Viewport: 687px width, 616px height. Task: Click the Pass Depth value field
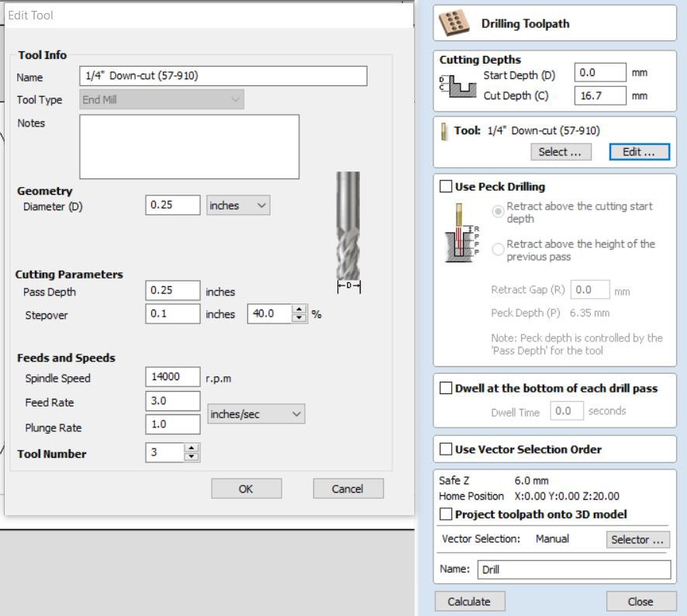point(173,290)
